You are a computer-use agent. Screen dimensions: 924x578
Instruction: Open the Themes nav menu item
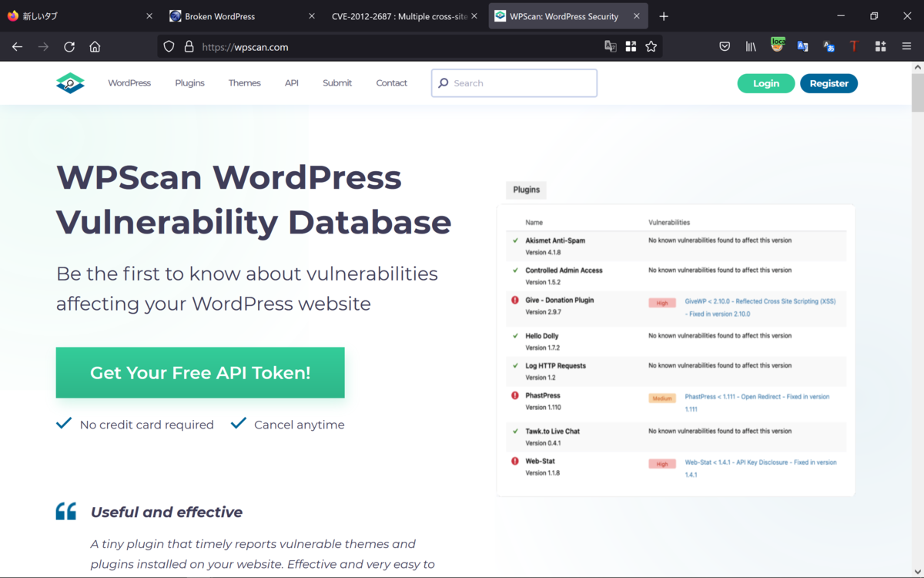tap(245, 83)
